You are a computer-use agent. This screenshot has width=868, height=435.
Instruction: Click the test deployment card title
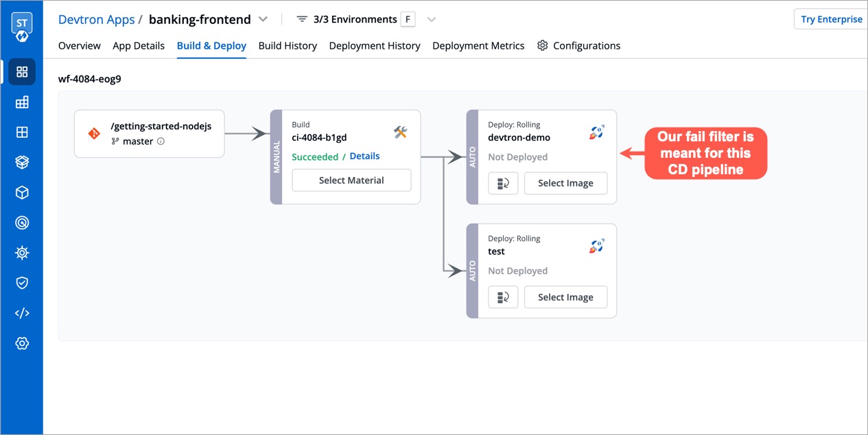click(x=496, y=251)
